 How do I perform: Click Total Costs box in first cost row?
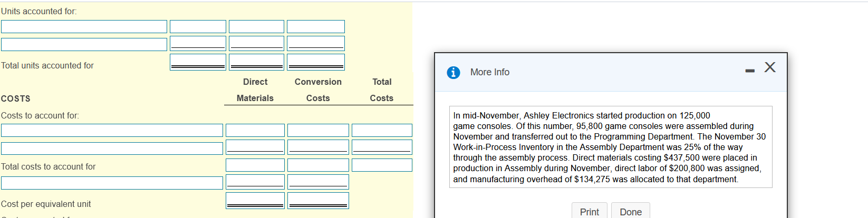pyautogui.click(x=382, y=131)
